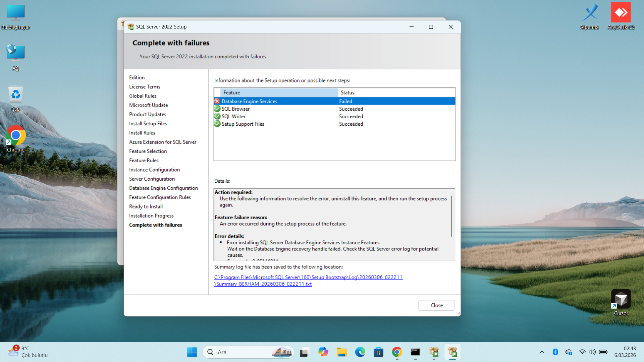Click the Details pane vertical scrollbar
This screenshot has width=644, height=362.
click(451, 216)
